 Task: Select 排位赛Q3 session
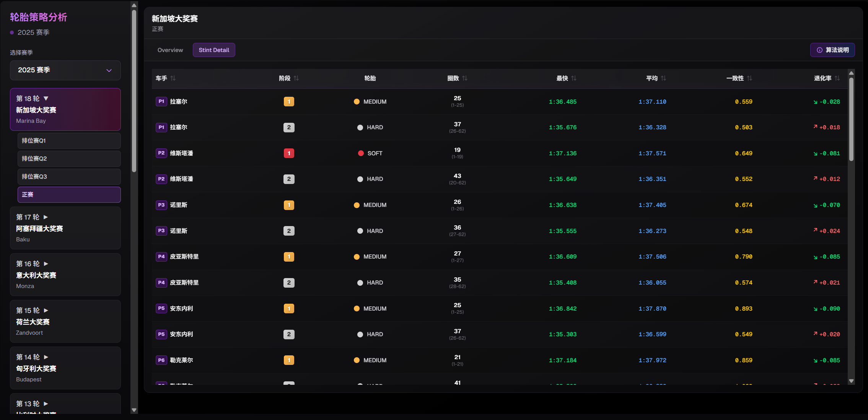(69, 177)
